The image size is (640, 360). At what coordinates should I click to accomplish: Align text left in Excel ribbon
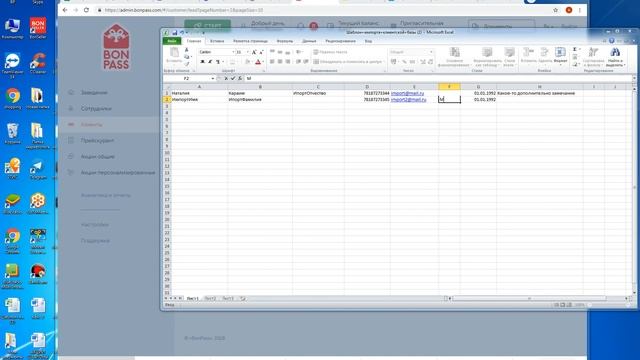(x=272, y=62)
